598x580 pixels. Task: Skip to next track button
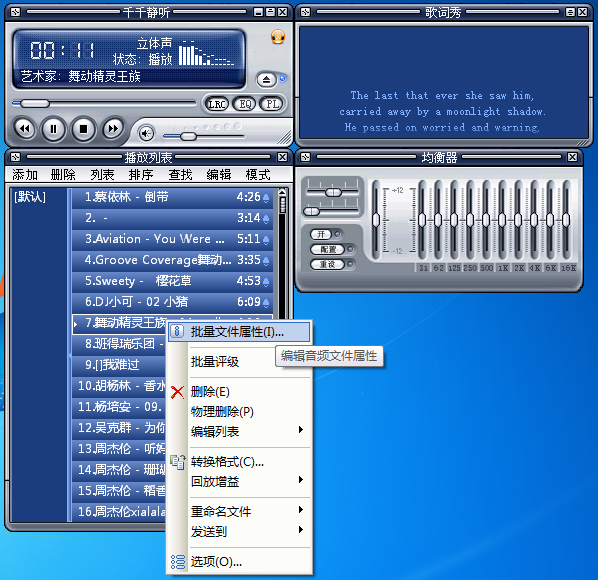tap(113, 129)
